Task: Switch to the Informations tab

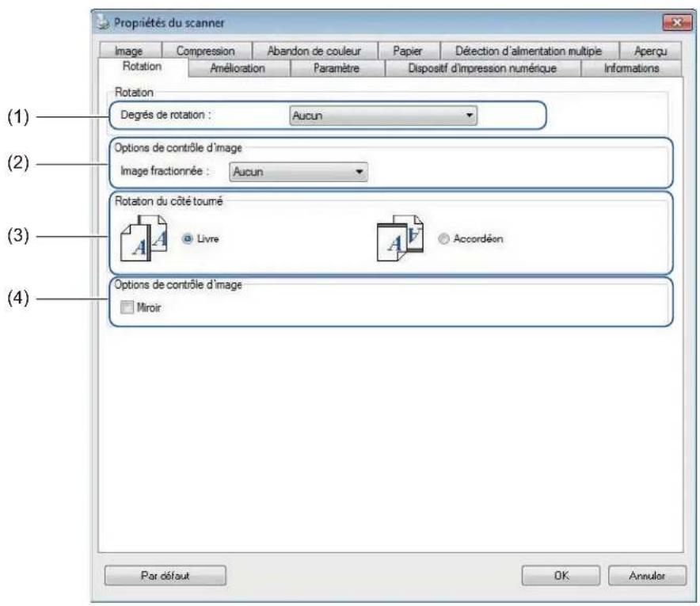Action: point(631,68)
